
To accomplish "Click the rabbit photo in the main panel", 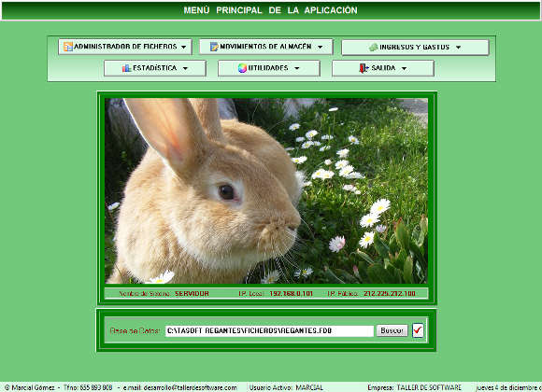I will 266,191.
